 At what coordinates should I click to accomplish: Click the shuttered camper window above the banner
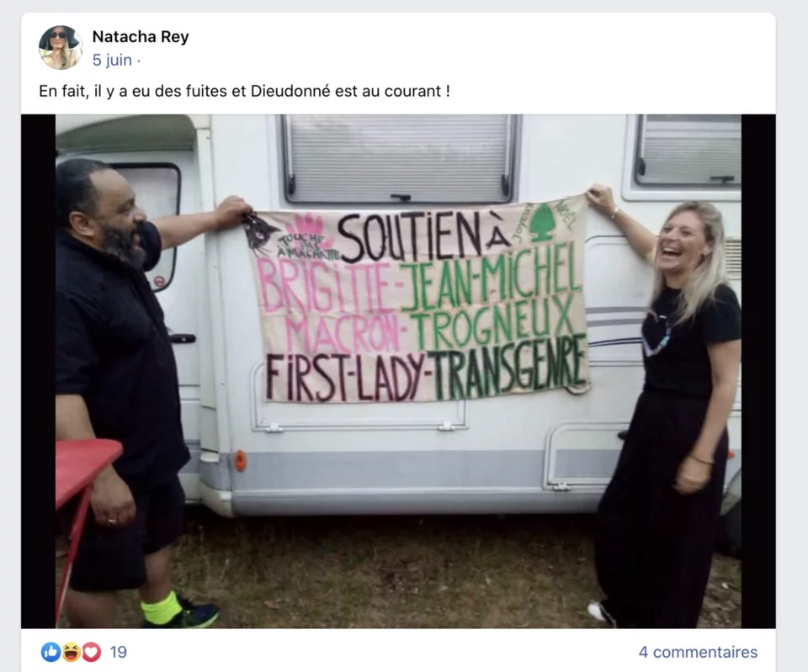click(399, 159)
